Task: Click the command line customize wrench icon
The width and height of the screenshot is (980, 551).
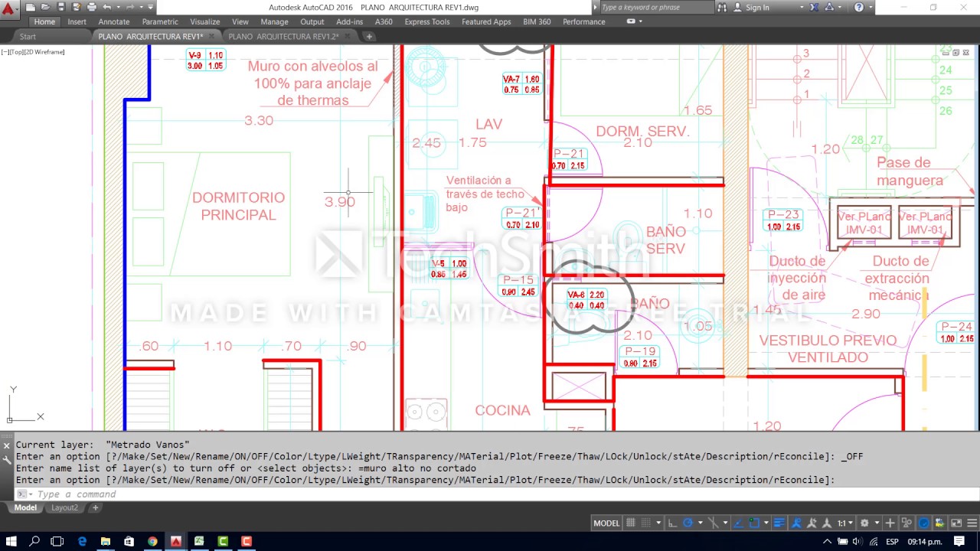Action: pyautogui.click(x=7, y=460)
